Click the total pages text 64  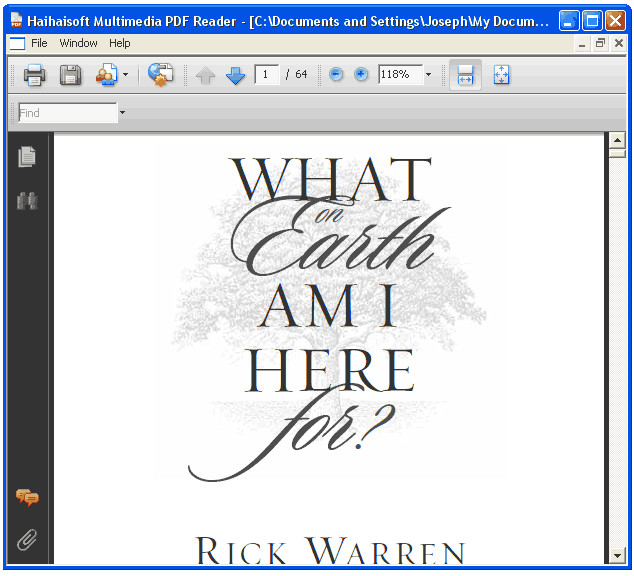(301, 74)
